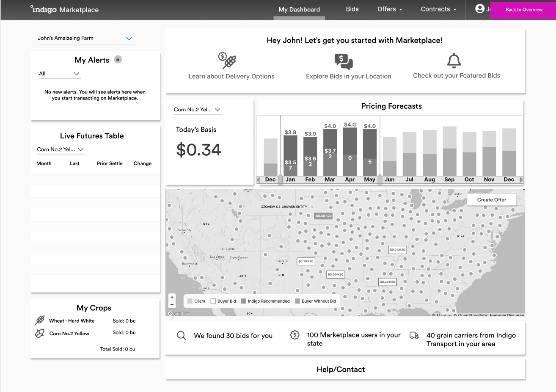Click the Improve this map link
This screenshot has width=556, height=392.
(507, 315)
